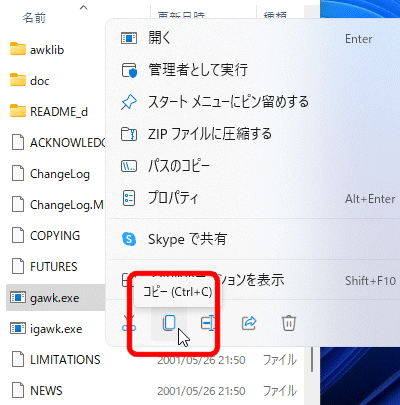Click the Rename icon
Image resolution: width=400 pixels, height=405 pixels.
209,323
